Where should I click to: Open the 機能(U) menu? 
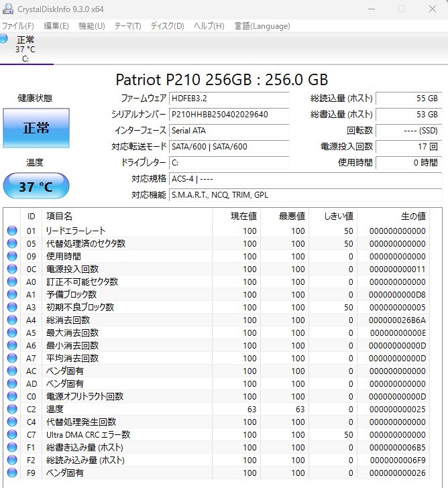click(91, 26)
